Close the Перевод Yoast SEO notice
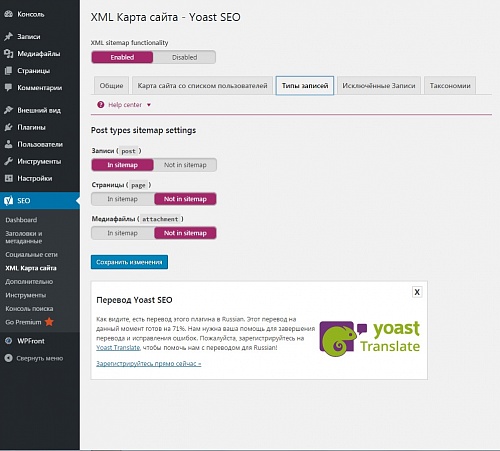The image size is (500, 451). tap(417, 292)
